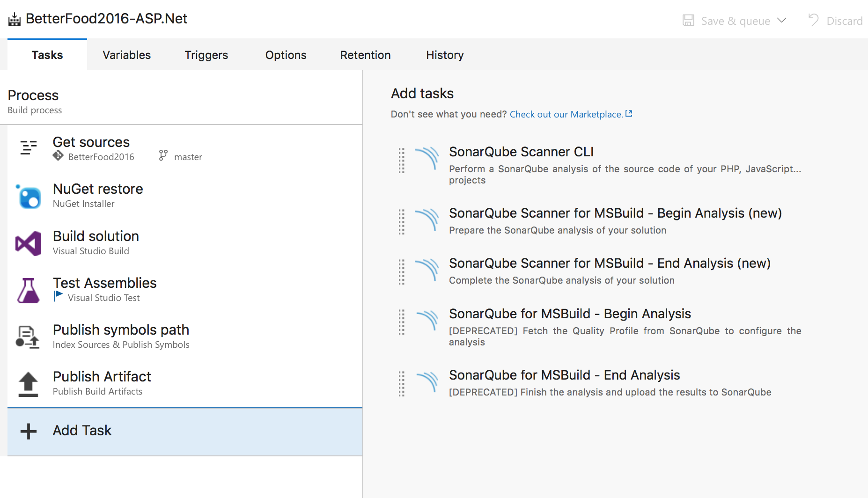This screenshot has height=498, width=868.
Task: Click the branch icon next to master
Action: tap(163, 155)
